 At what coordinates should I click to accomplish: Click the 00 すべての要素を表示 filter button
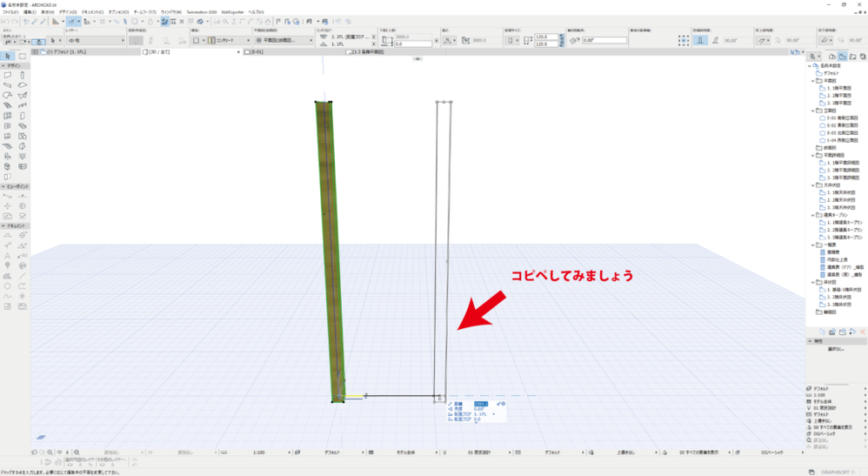pos(698,453)
